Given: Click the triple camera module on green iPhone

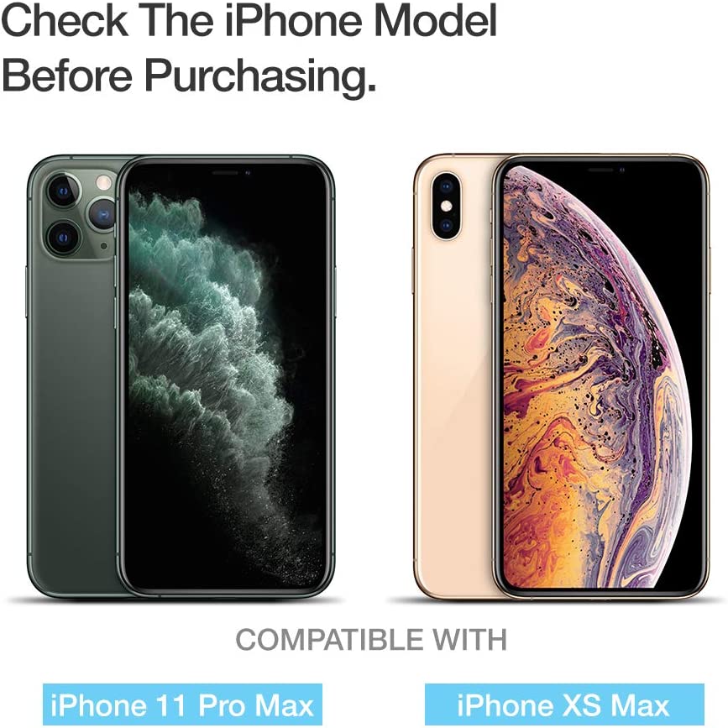Looking at the screenshot, I should (x=79, y=214).
